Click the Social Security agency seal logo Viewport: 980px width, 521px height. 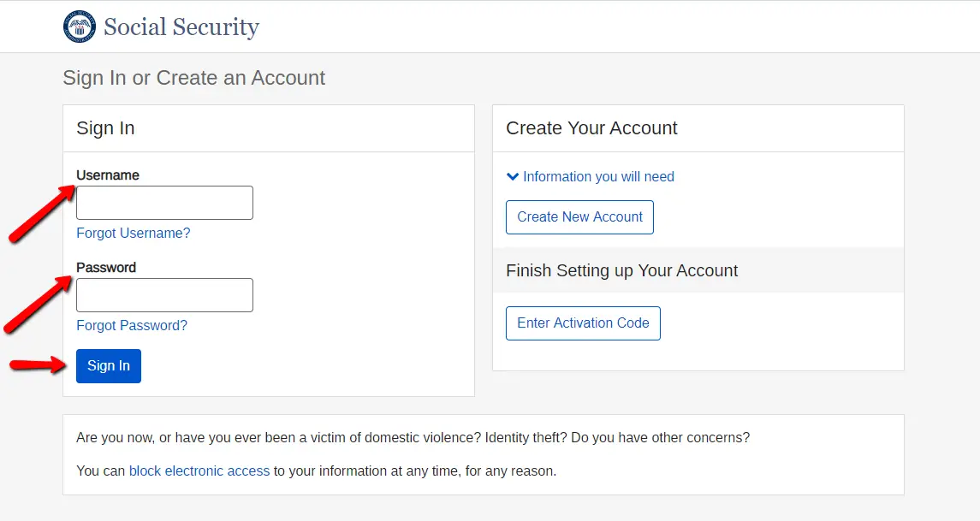click(x=79, y=26)
